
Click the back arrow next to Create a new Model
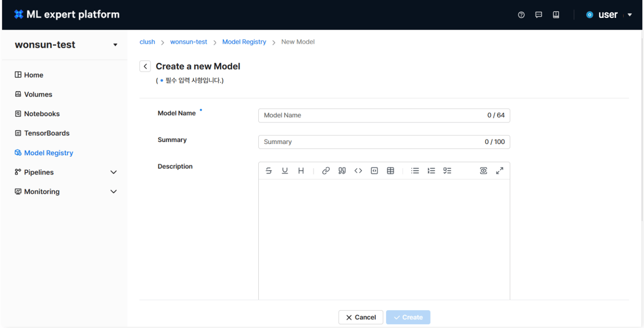(145, 67)
